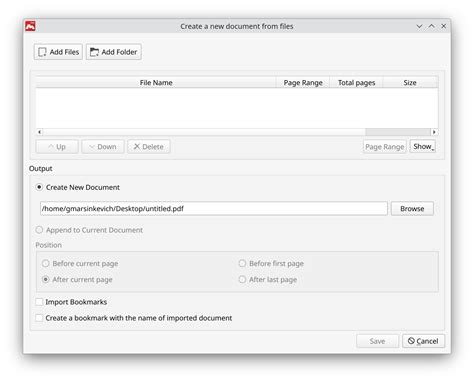Click the Save button

[377, 341]
